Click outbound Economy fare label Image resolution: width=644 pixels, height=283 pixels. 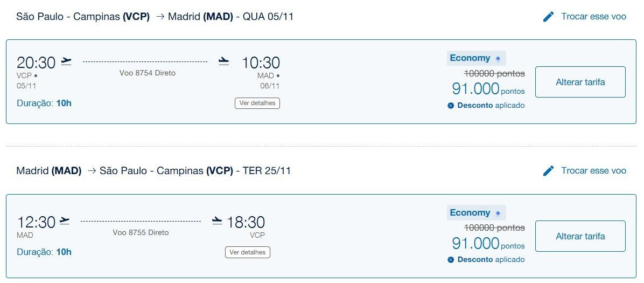tap(470, 58)
